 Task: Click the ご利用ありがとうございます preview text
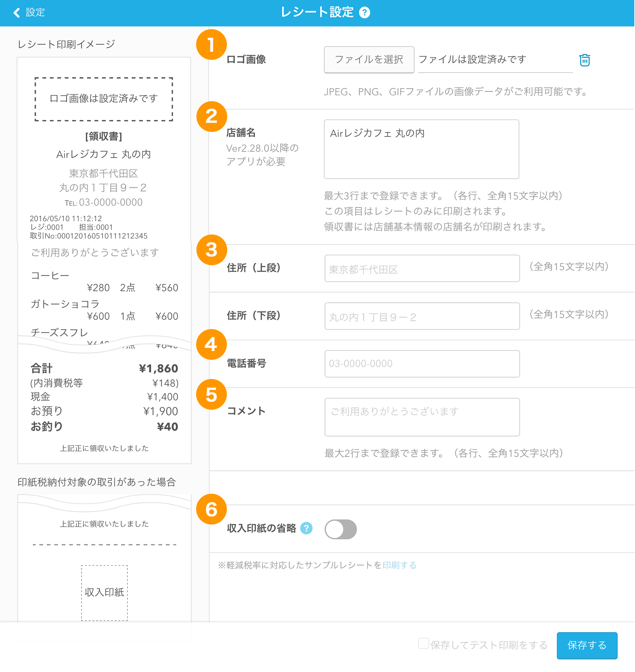tap(95, 253)
